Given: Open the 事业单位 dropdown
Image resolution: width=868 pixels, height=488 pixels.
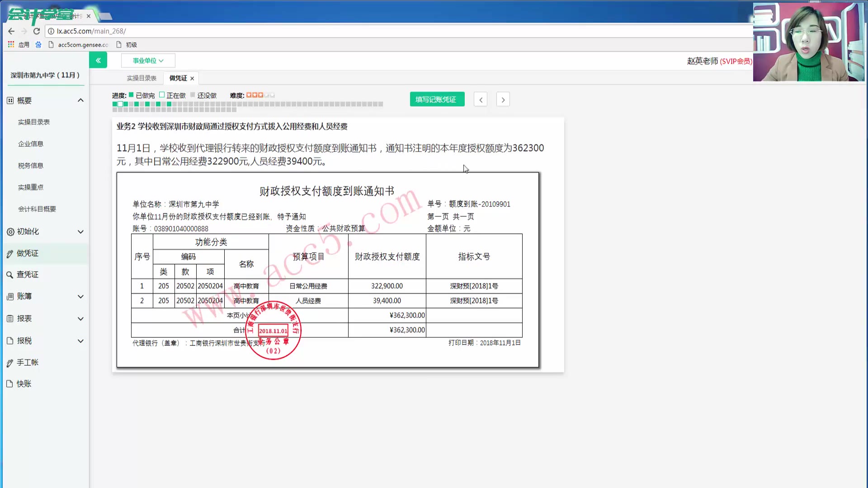Looking at the screenshot, I should pyautogui.click(x=148, y=61).
